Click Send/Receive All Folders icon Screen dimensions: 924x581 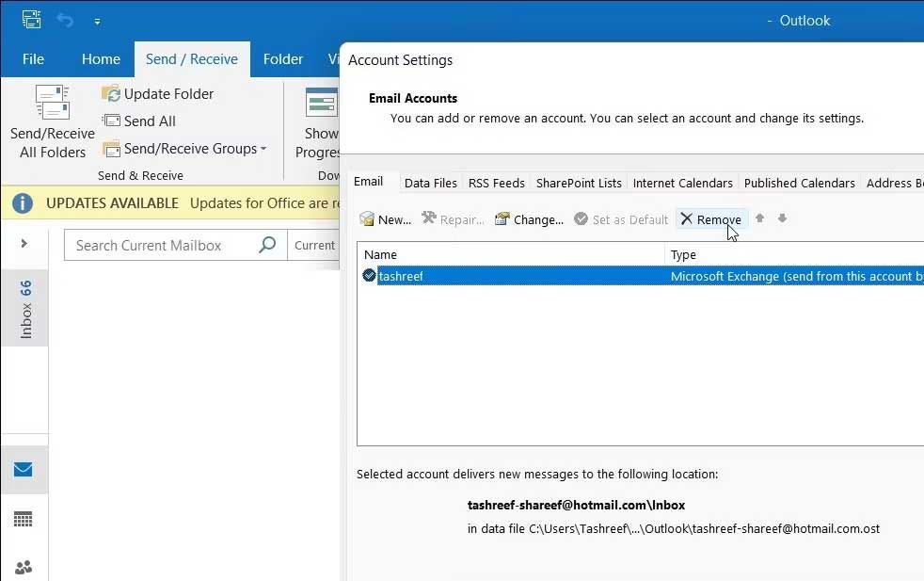point(52,104)
